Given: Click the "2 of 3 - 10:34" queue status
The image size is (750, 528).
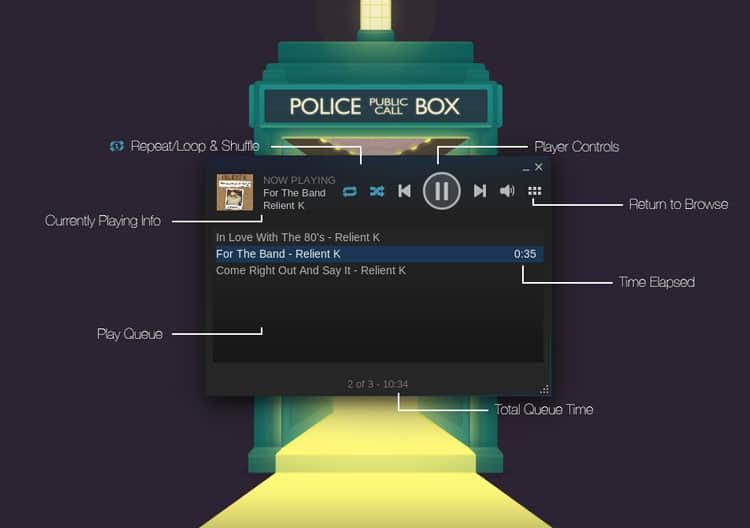Looking at the screenshot, I should point(377,384).
